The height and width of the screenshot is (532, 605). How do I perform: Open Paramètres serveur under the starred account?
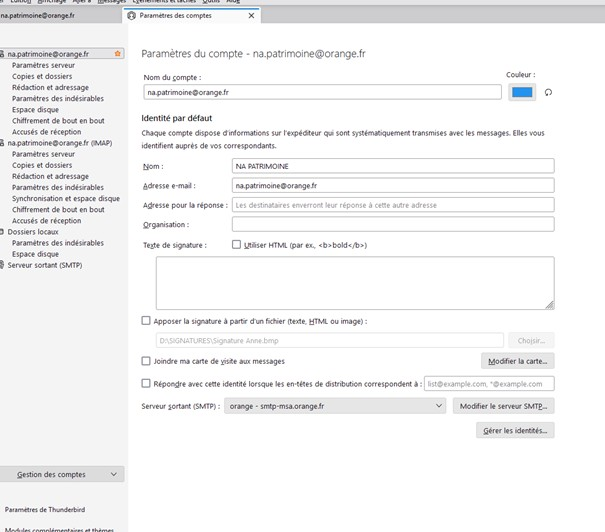pos(43,65)
